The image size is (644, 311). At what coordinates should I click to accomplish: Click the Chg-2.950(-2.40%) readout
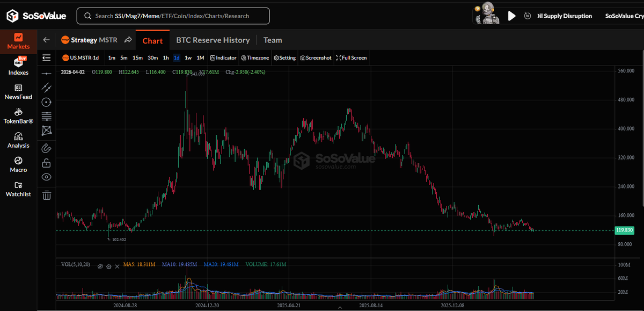coord(245,72)
